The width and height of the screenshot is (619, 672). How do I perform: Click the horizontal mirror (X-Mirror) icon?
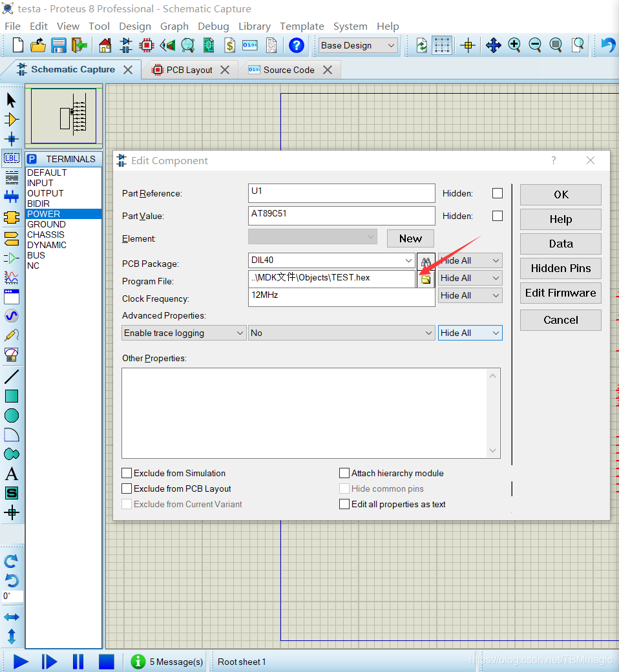[x=12, y=617]
